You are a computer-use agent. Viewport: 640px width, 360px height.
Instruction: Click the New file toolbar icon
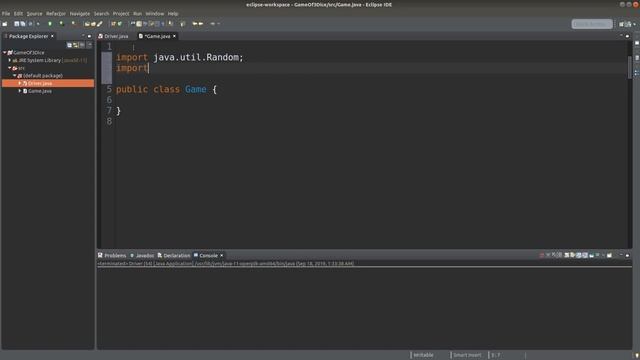click(x=4, y=24)
